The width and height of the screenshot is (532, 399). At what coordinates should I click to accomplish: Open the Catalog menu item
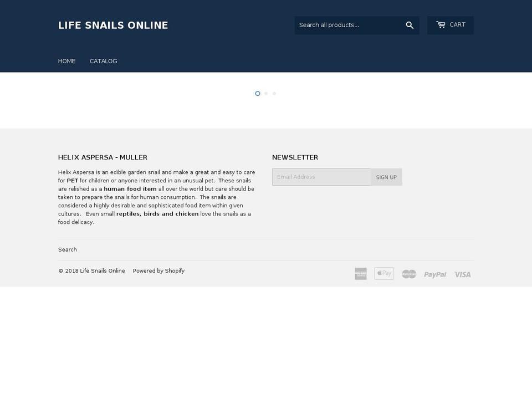[104, 61]
